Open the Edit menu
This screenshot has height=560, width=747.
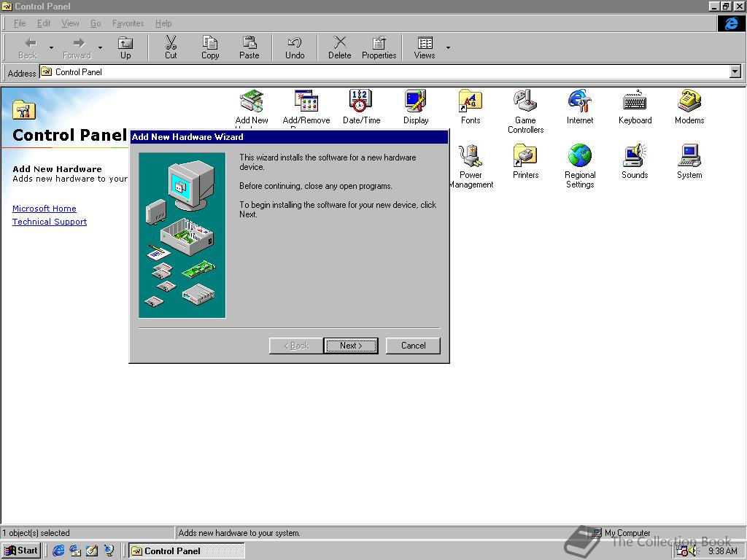coord(43,23)
